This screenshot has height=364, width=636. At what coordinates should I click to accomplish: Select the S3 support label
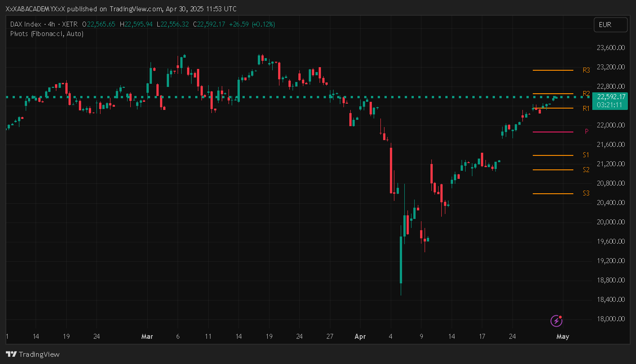(x=586, y=193)
